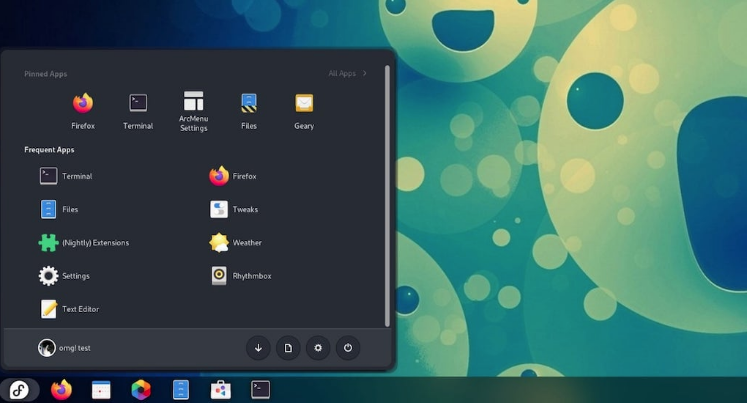Open Terminal from the taskbar

260,390
